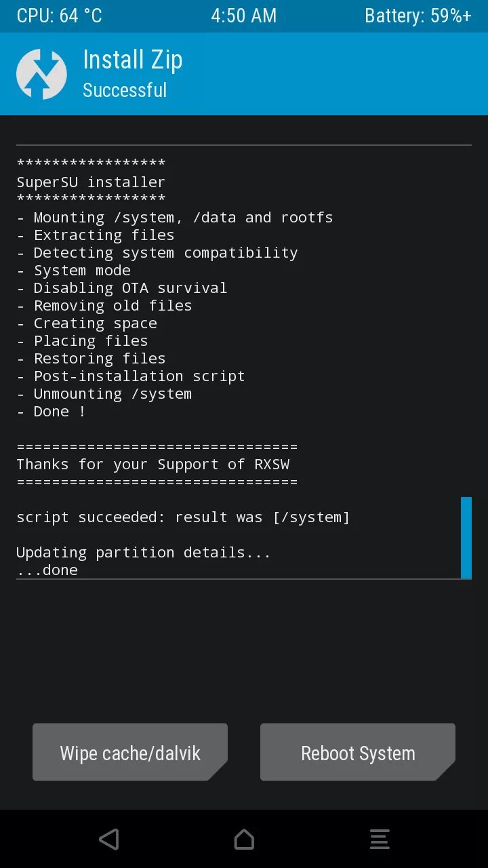Image resolution: width=488 pixels, height=868 pixels.
Task: Tap the Install Zip header title
Action: coord(133,60)
